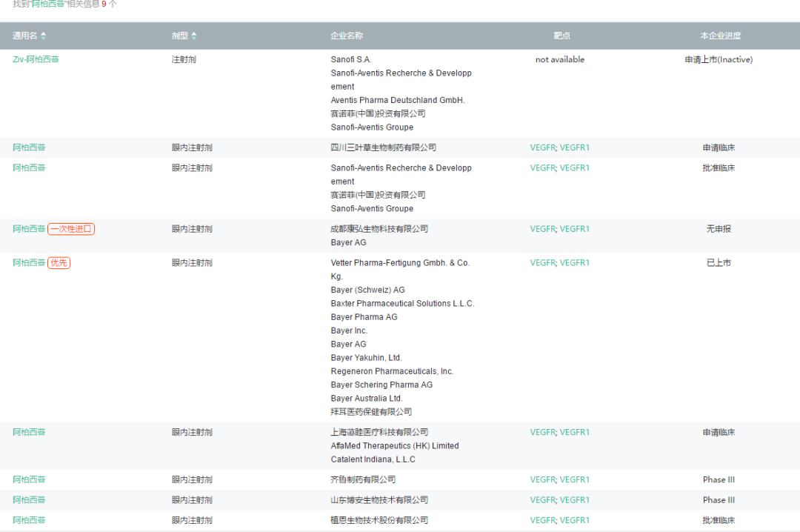This screenshot has height=532, width=800.
Task: Click Bayer Australia Ltd. company name
Action: tap(367, 398)
